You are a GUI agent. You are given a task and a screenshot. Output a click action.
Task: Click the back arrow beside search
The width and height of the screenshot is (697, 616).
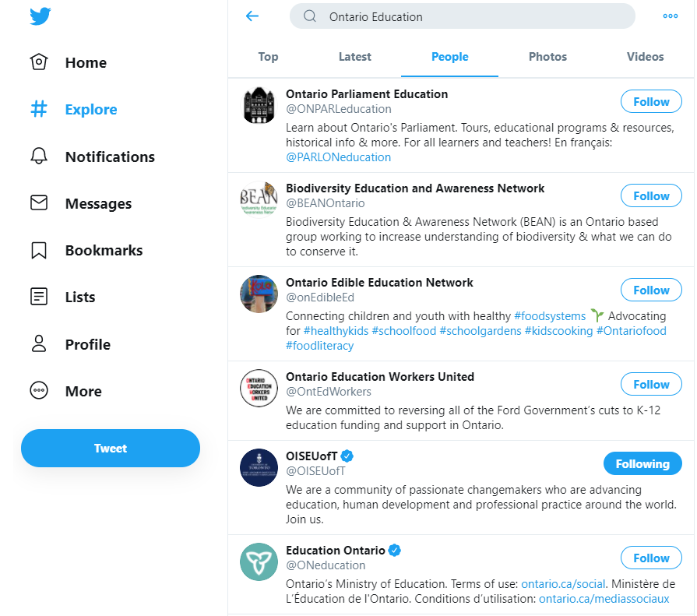(x=252, y=16)
